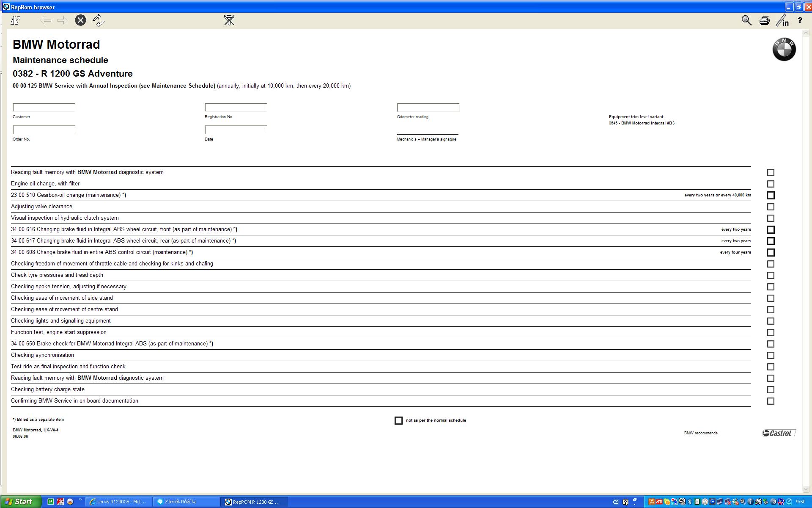Viewport: 812px width, 508px height.
Task: Click the refresh arrows toolbar icon
Action: coord(99,20)
